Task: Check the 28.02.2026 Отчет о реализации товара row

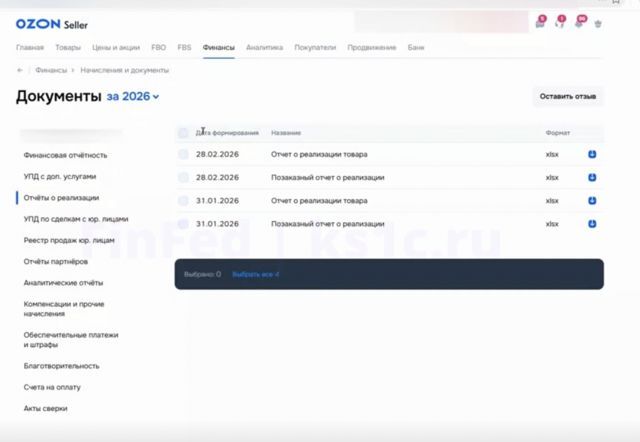Action: [183, 154]
